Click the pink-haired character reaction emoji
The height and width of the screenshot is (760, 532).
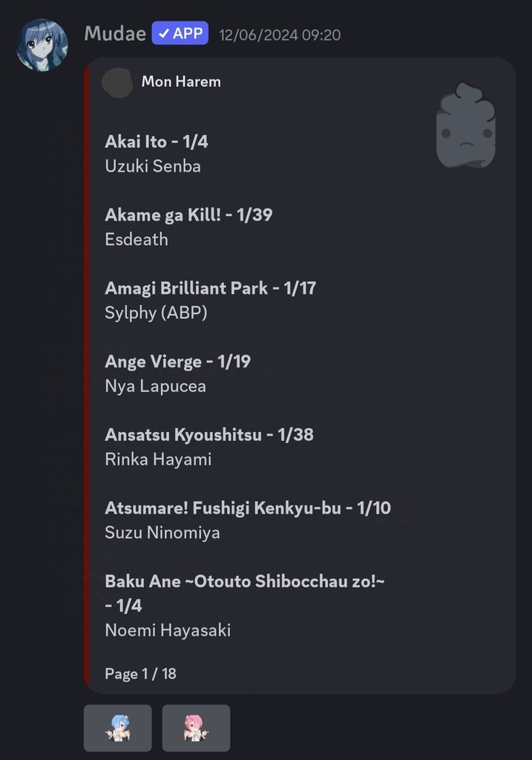pos(196,727)
